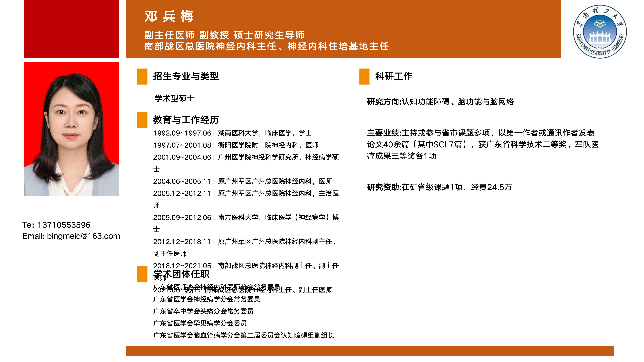Screen dimensions: 644x362
Task: Click the orange marker beside 招生专业与类型
Action: (142, 76)
